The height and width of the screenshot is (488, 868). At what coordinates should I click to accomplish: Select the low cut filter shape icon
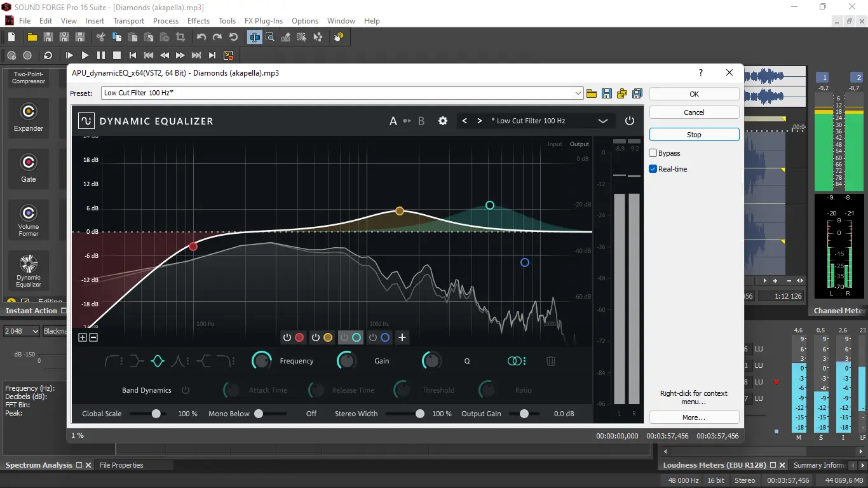[113, 361]
